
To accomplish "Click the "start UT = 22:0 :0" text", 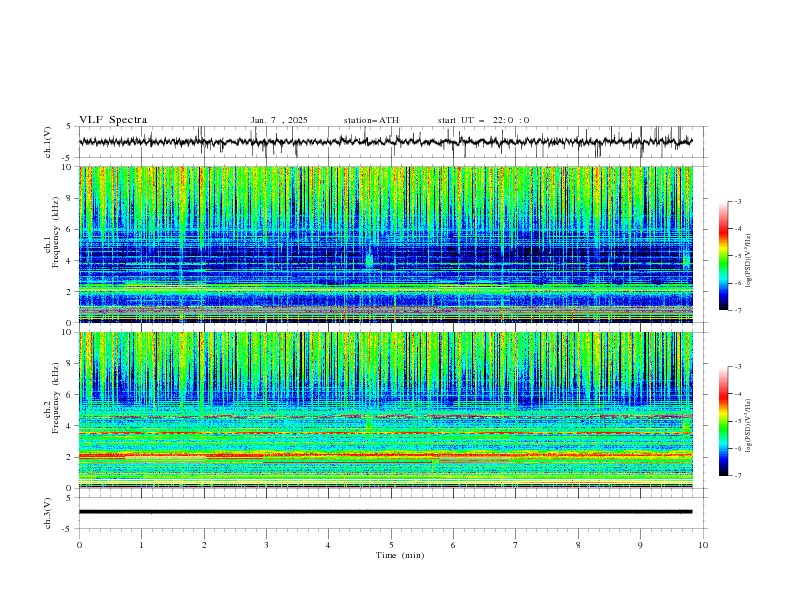I will (483, 120).
